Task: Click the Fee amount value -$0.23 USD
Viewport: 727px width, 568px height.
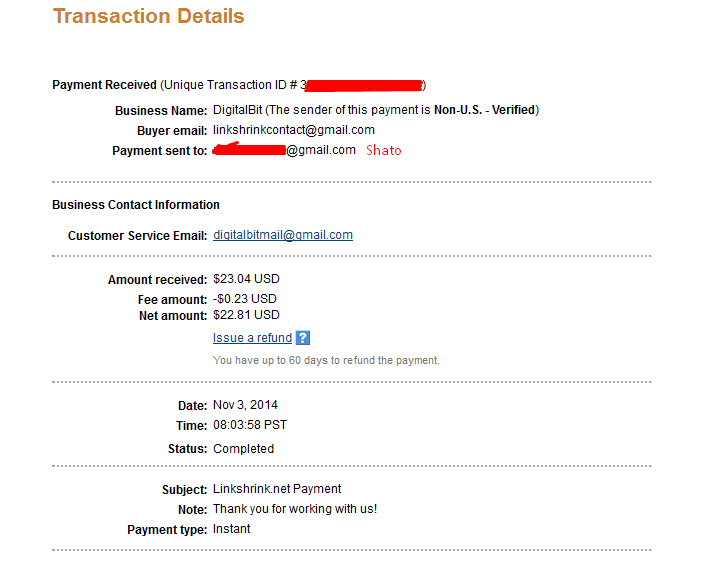Action: click(x=245, y=299)
